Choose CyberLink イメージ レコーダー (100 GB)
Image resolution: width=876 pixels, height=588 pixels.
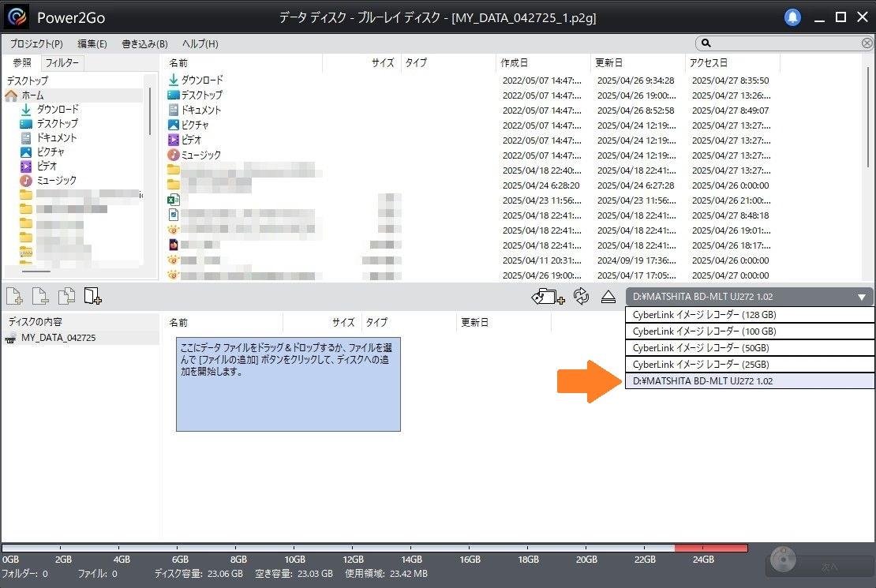[x=749, y=331]
